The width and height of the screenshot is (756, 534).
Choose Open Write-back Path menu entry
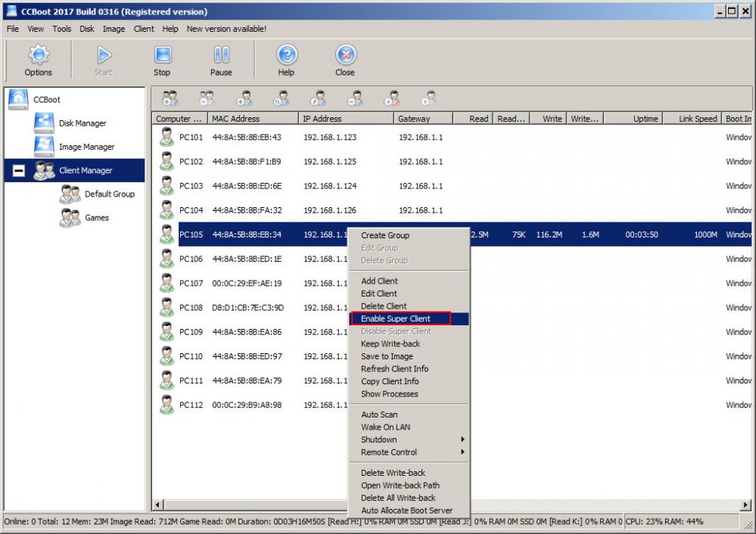point(409,486)
